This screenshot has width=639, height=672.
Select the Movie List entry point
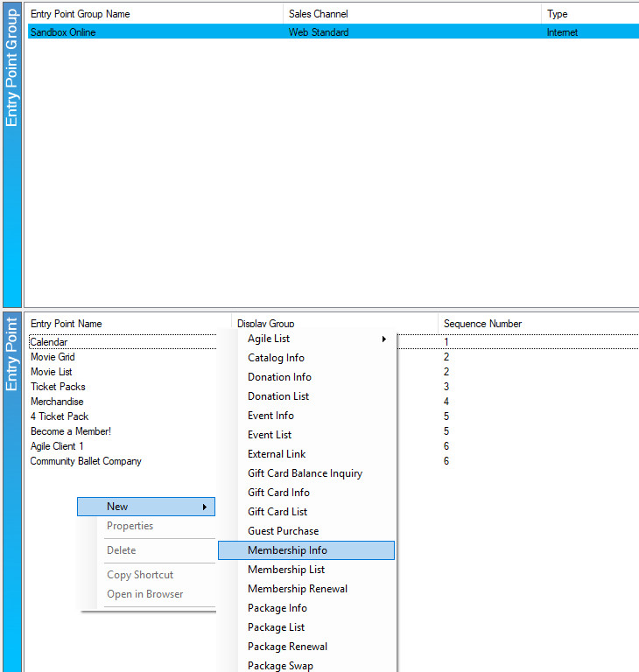(52, 372)
